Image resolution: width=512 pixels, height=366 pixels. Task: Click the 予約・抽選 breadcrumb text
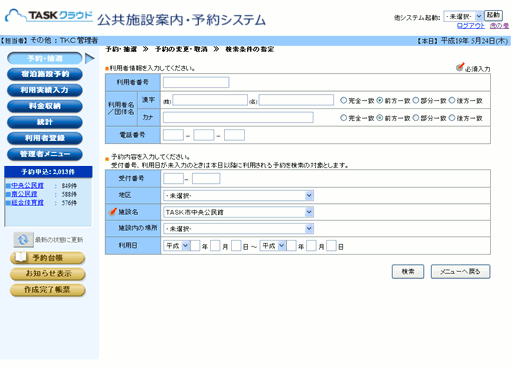coord(121,49)
